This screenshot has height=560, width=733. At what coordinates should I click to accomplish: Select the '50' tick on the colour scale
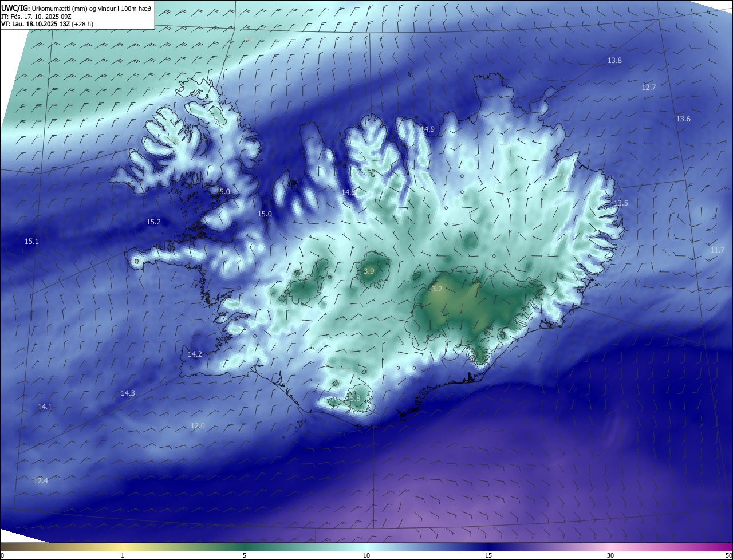tap(728, 555)
